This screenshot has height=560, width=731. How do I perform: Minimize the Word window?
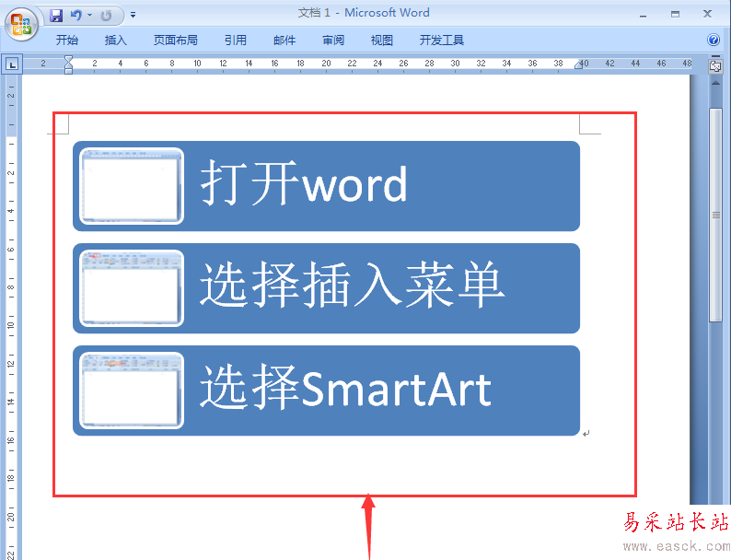pyautogui.click(x=643, y=15)
